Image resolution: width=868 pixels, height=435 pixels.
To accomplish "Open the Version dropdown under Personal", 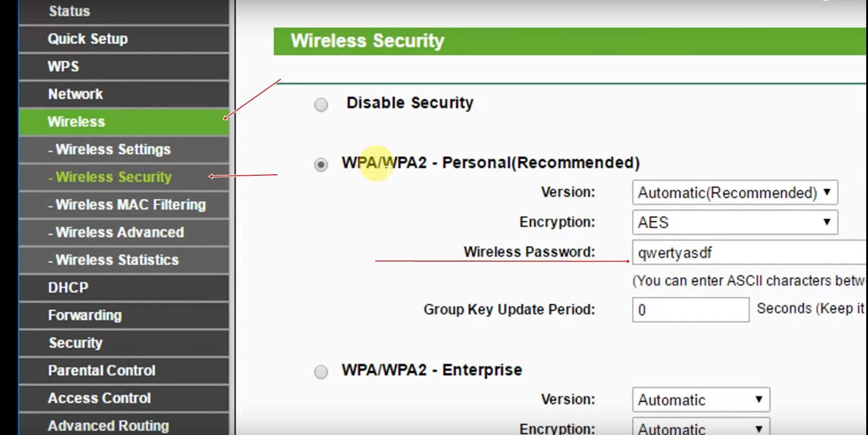I will click(x=734, y=192).
